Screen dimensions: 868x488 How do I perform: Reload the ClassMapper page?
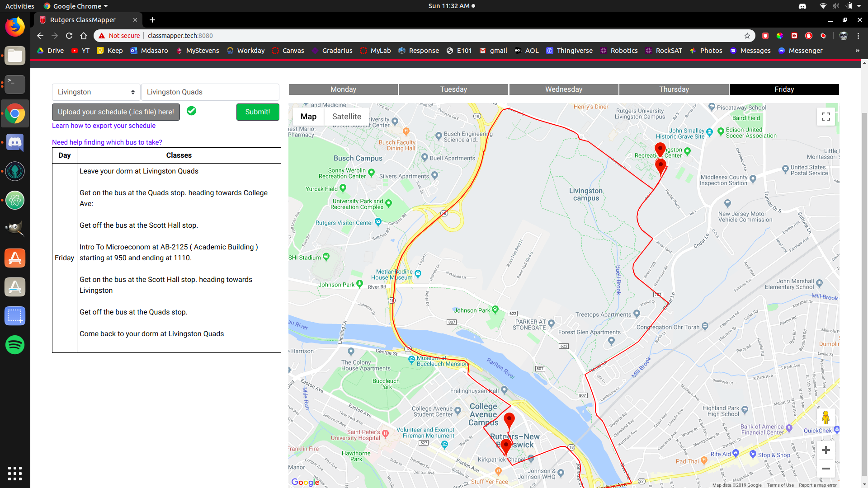click(69, 36)
